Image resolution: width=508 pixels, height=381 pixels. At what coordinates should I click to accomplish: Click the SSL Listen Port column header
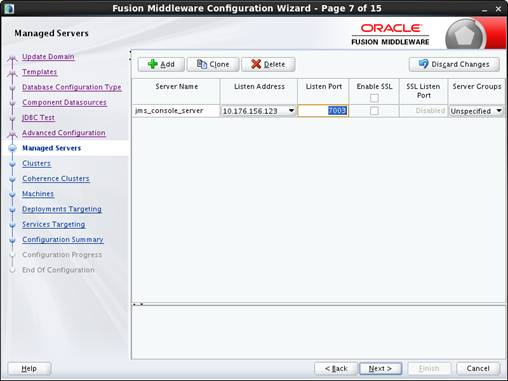(x=423, y=91)
